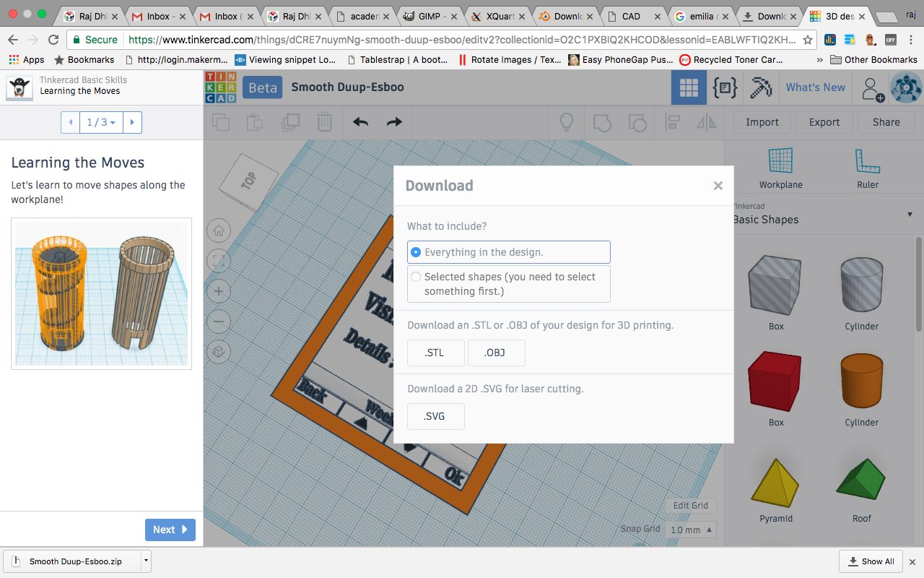This screenshot has width=924, height=578.
Task: Open the downloaded file options arrow
Action: click(147, 561)
